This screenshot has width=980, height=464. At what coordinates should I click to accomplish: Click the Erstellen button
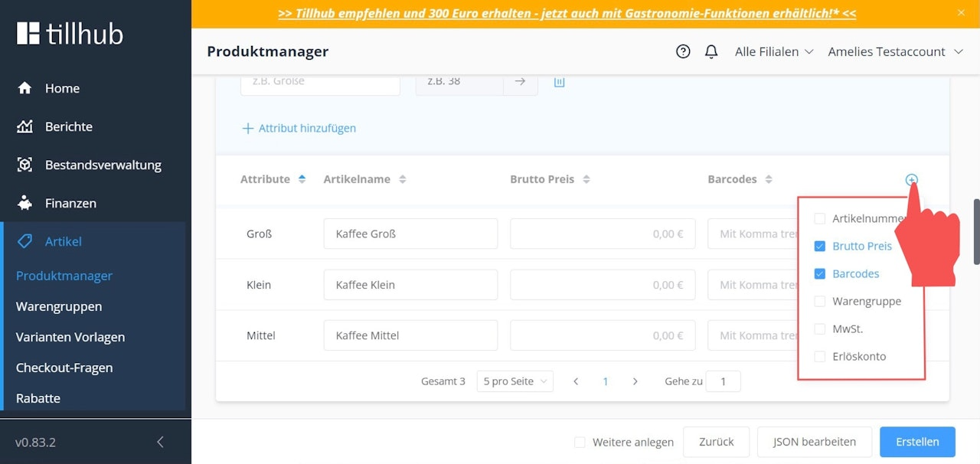point(917,442)
